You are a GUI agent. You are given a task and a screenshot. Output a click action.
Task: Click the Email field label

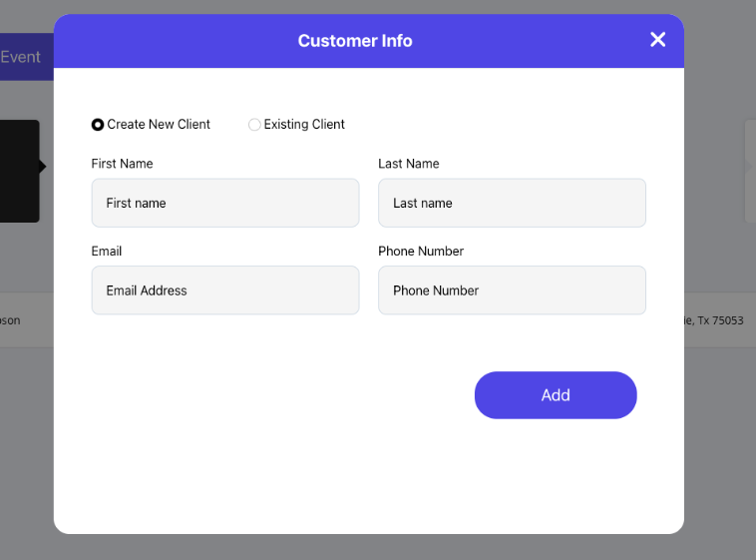pos(107,251)
